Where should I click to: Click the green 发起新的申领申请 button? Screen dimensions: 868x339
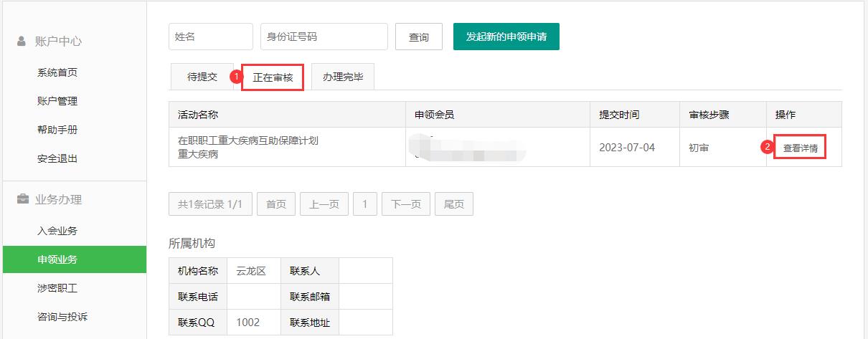(x=506, y=37)
